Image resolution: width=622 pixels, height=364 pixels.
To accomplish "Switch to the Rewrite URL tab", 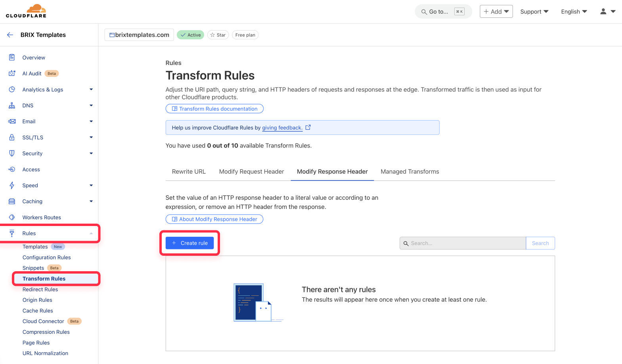I will 189,172.
